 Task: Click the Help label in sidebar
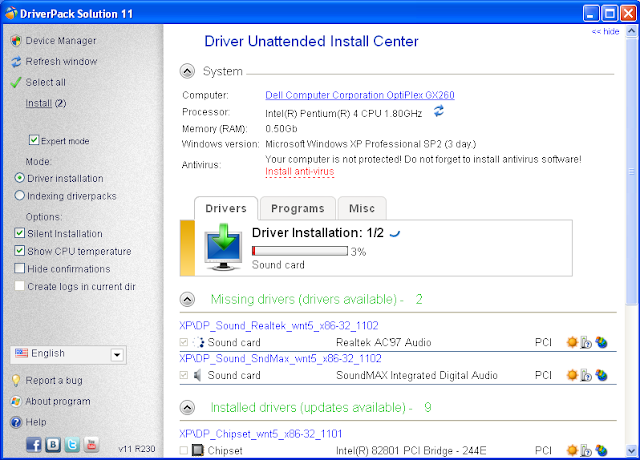click(x=36, y=422)
